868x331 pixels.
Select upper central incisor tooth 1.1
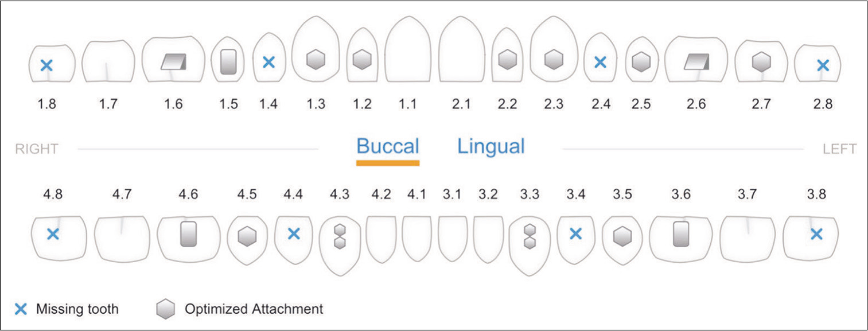(408, 50)
